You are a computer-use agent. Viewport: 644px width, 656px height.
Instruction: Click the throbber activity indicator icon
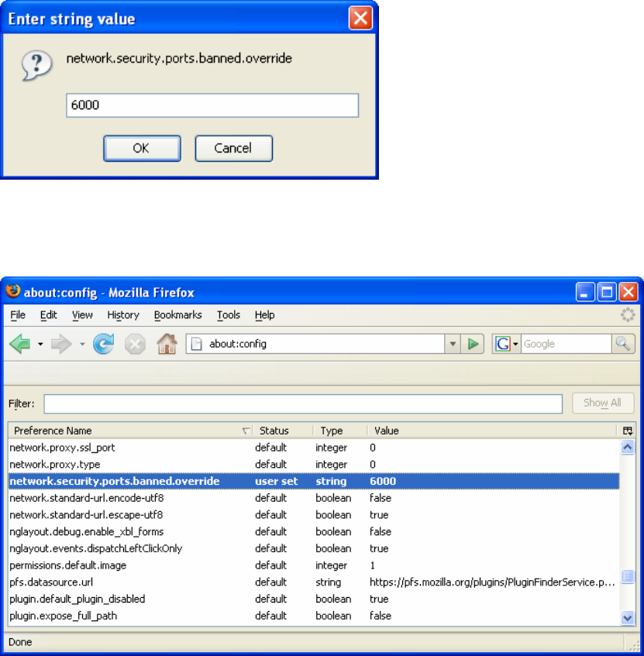(628, 314)
